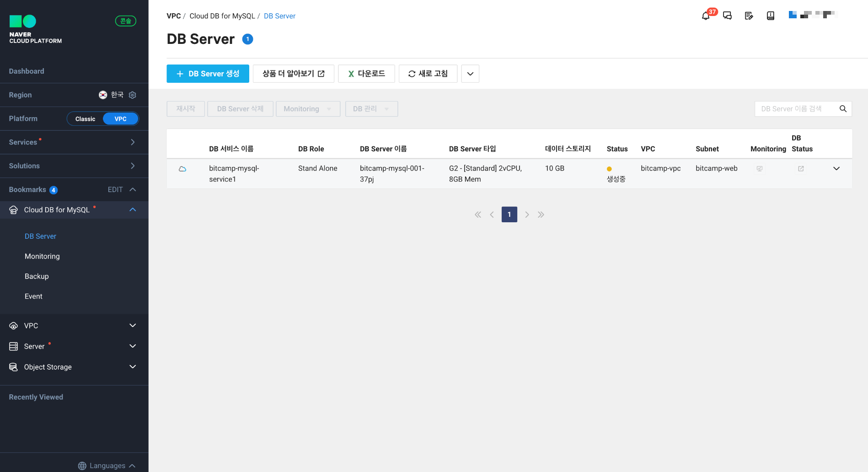Expand the Object Storage sidebar menu

point(133,367)
